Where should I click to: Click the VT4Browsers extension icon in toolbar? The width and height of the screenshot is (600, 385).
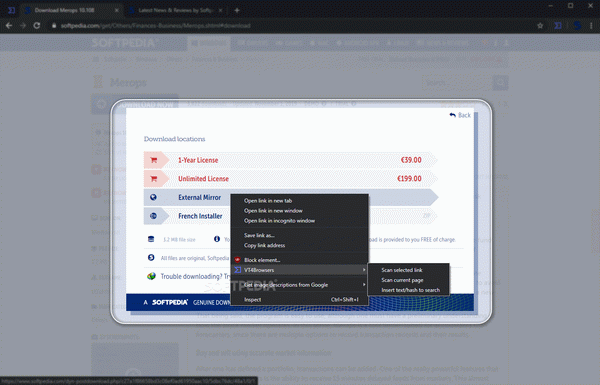[558, 26]
